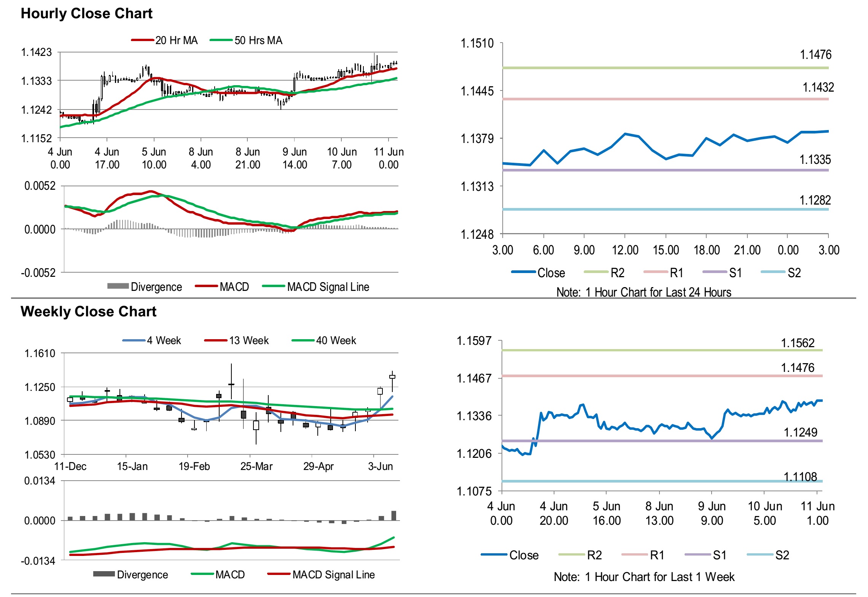The image size is (868, 597).
Task: Click the 50 Hrs MA legend entry
Action: [258, 40]
